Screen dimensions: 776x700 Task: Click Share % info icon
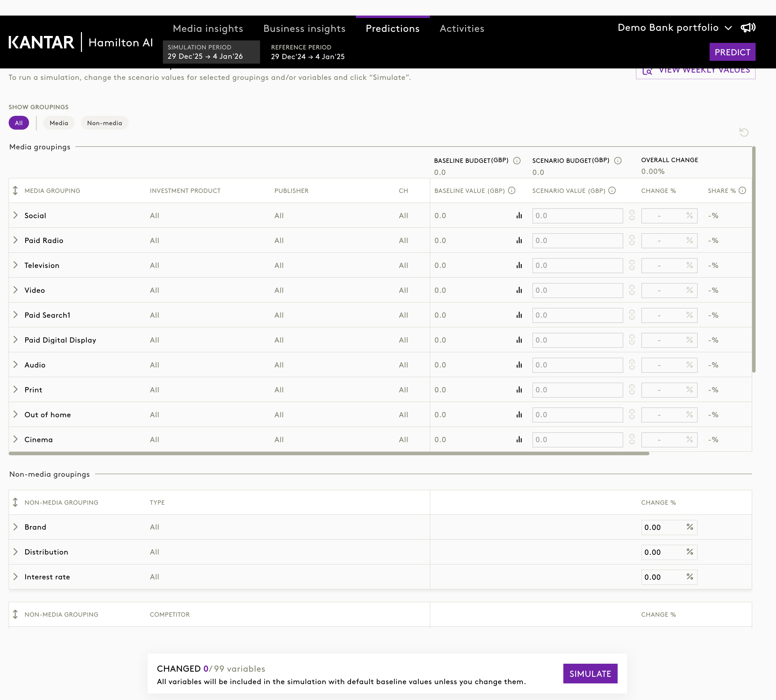pyautogui.click(x=742, y=191)
